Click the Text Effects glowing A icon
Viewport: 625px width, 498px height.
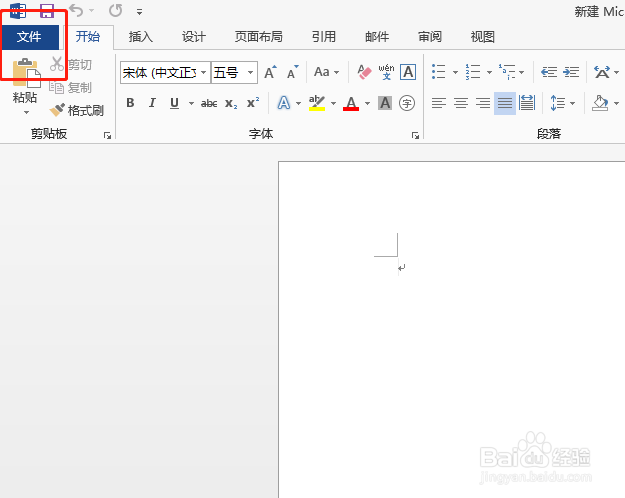pos(284,103)
